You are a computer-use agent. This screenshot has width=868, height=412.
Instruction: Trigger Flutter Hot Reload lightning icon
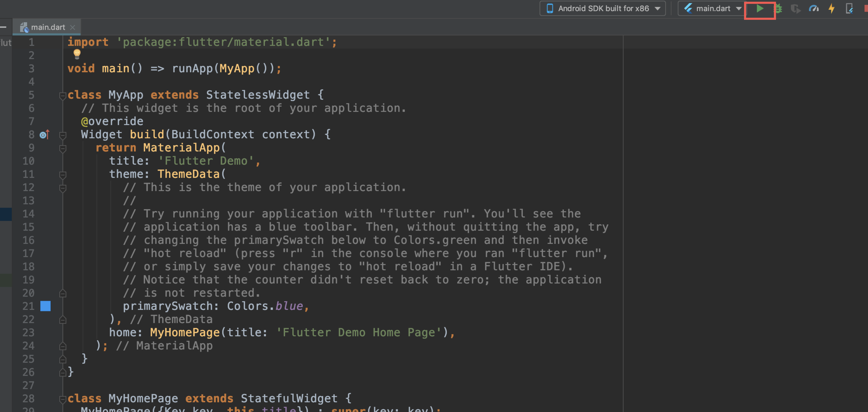(x=831, y=9)
